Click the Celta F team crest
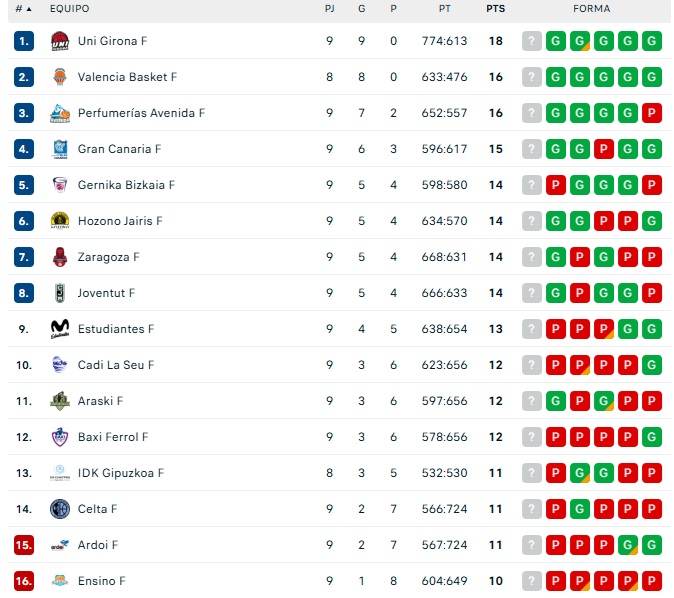 click(59, 509)
